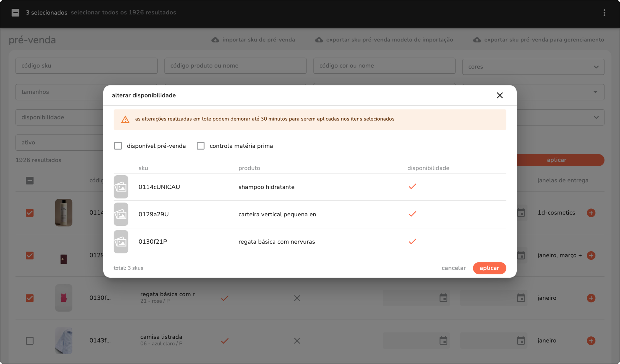The width and height of the screenshot is (620, 364).
Task: Check controla matéria prima option
Action: 201,146
